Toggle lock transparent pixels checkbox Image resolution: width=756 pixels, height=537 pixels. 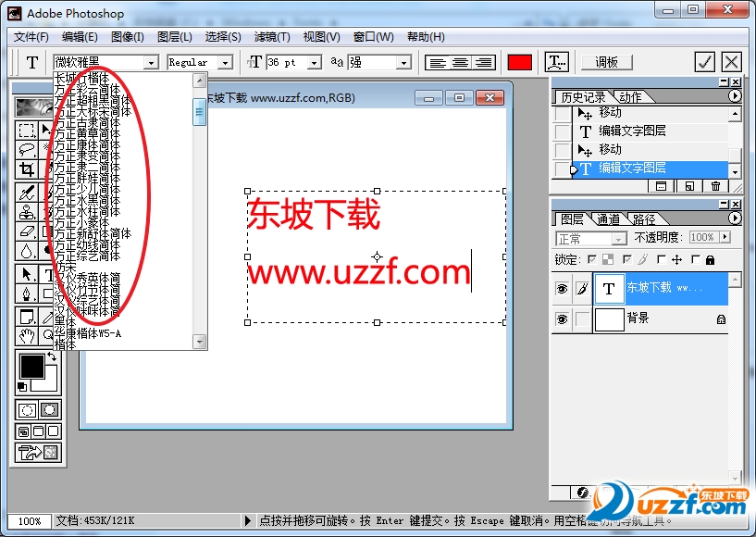tap(592, 260)
